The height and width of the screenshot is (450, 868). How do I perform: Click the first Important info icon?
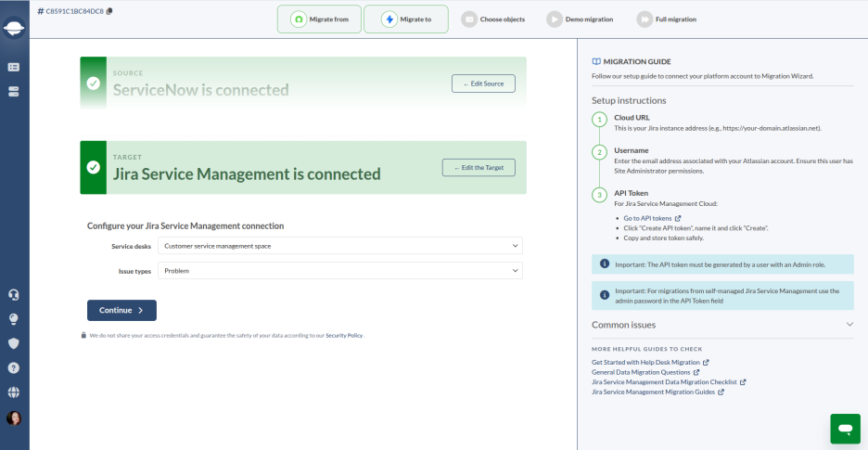pyautogui.click(x=605, y=264)
